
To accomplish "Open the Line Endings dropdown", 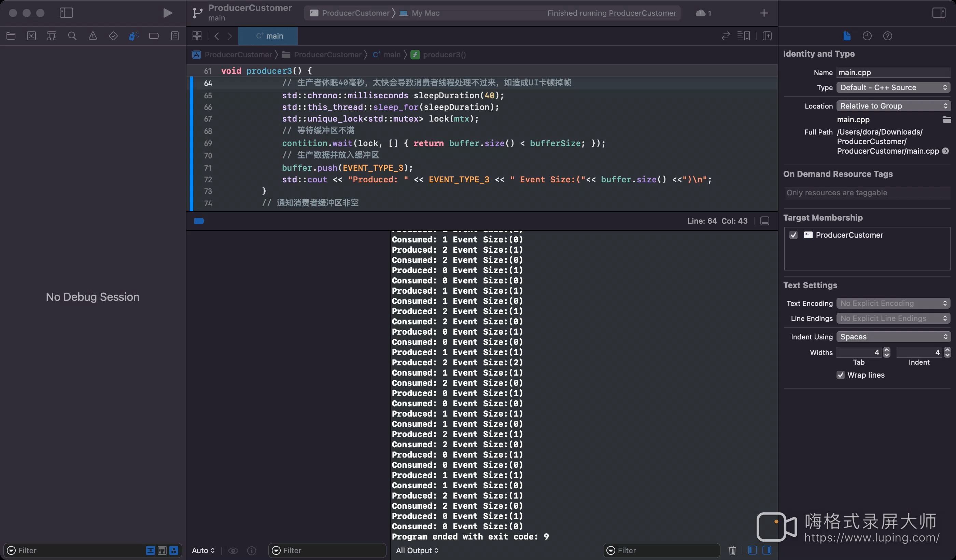I will [893, 318].
